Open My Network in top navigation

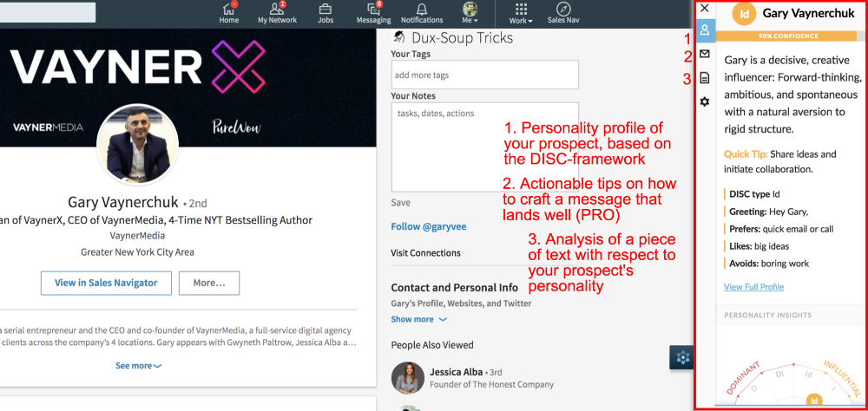(x=278, y=13)
